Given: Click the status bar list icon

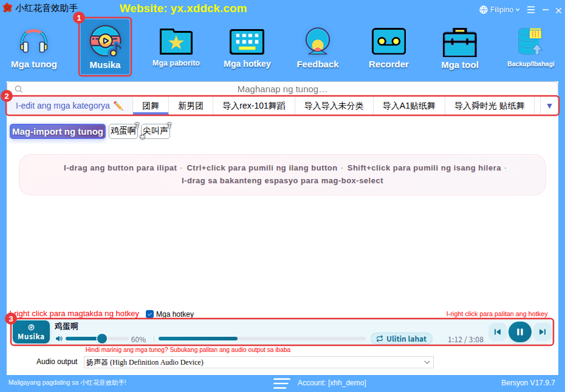Looking at the screenshot, I should [x=281, y=383].
